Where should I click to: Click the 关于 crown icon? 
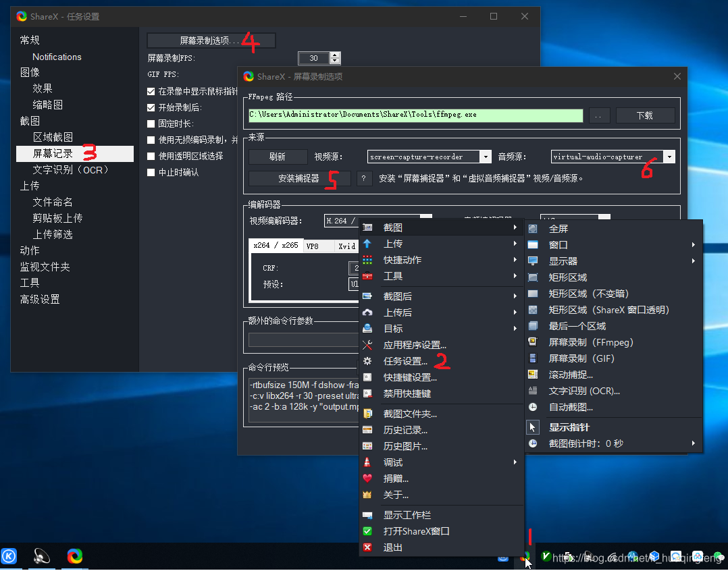(367, 495)
